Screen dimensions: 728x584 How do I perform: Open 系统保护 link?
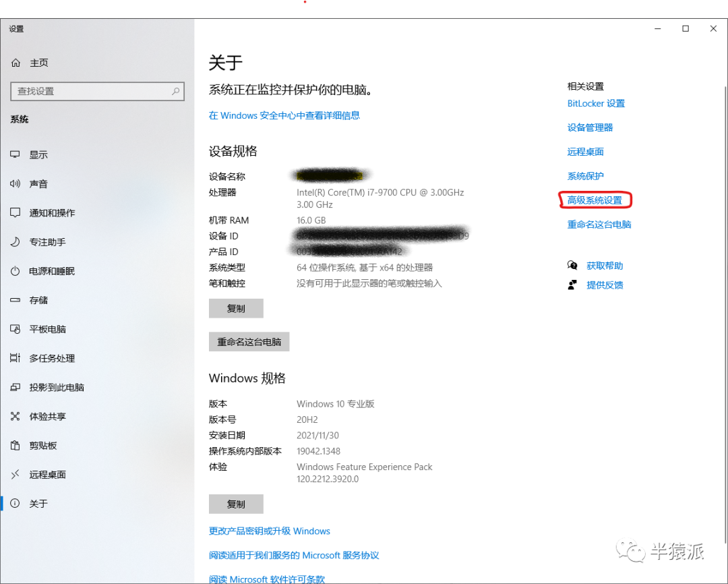(586, 176)
